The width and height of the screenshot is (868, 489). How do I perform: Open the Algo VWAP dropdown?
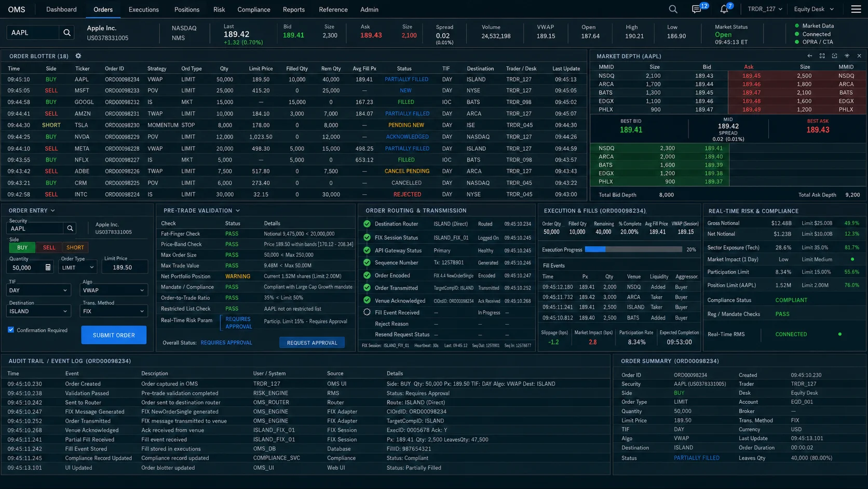click(x=113, y=290)
